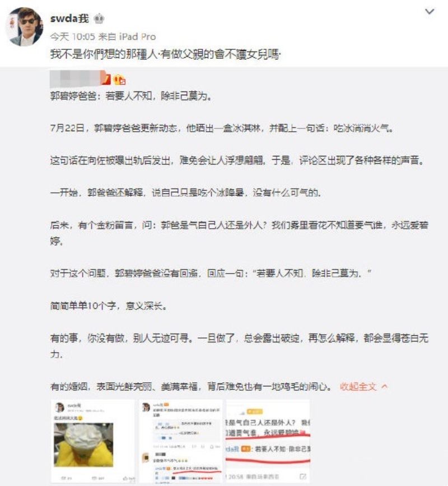Click the collapse caret after 收起全文
This screenshot has width=448, height=486.
tap(385, 387)
